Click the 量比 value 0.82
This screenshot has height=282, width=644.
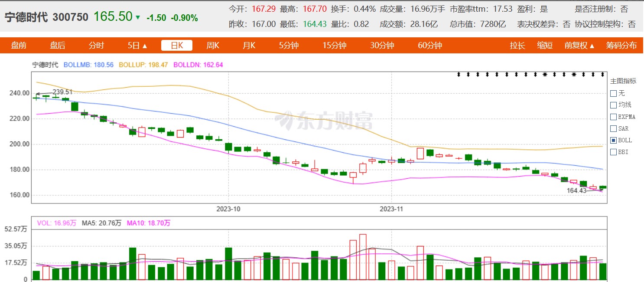tap(361, 24)
